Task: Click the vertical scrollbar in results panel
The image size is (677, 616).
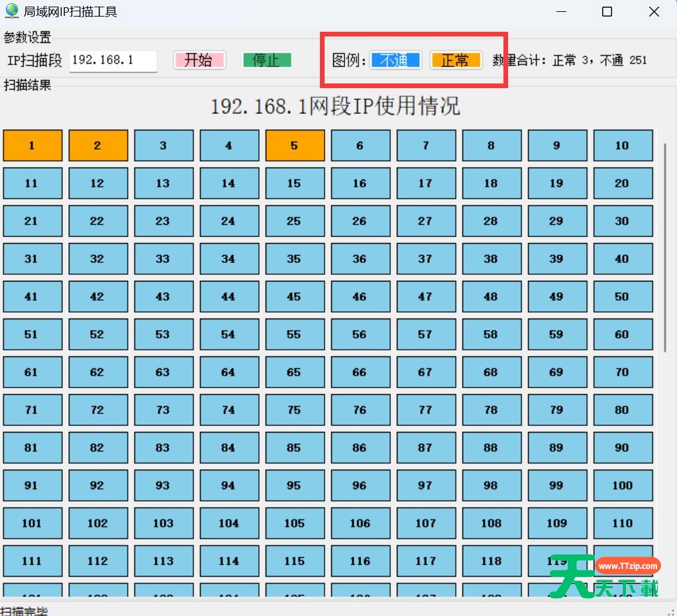Action: 665,245
